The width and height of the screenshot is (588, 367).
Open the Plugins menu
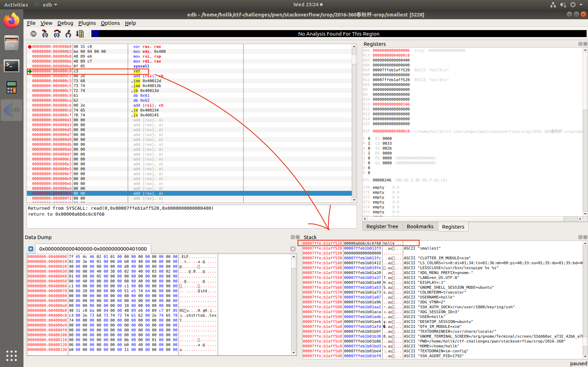point(87,23)
